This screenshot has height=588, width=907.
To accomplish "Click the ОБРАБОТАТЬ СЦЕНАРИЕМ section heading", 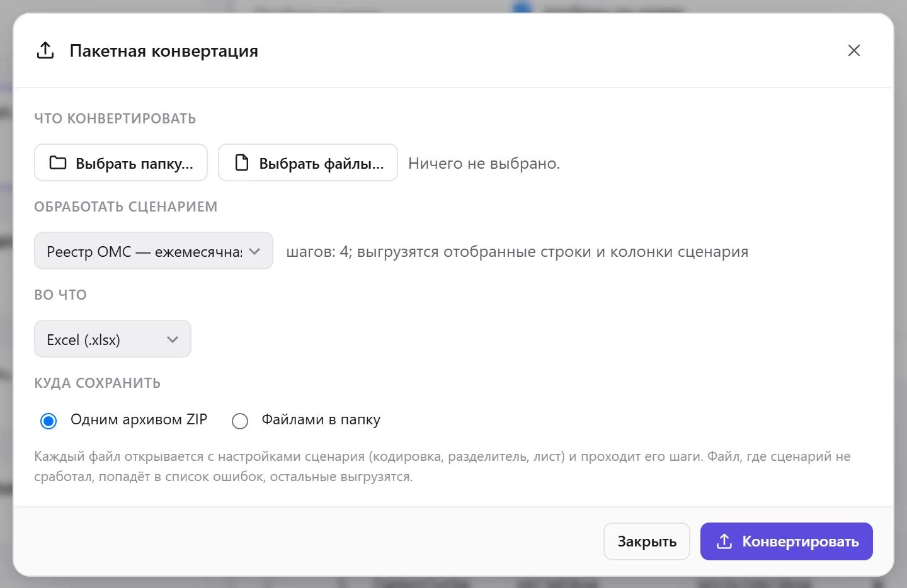I will [x=126, y=206].
